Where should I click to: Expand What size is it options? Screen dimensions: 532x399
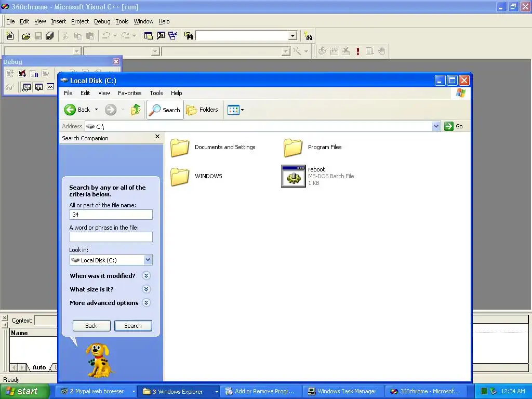pos(146,289)
